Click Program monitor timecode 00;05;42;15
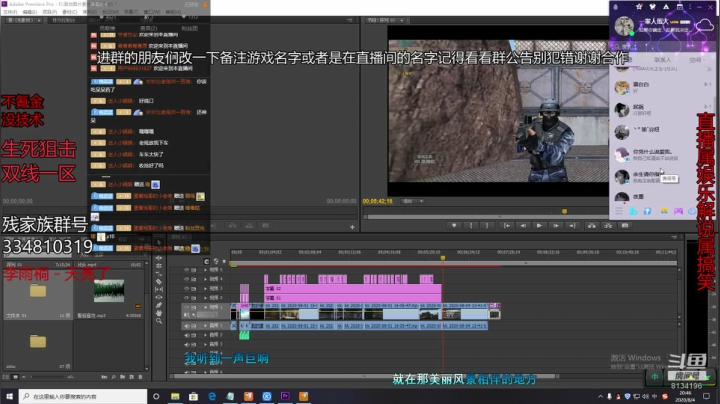The width and height of the screenshot is (720, 404). 377,201
